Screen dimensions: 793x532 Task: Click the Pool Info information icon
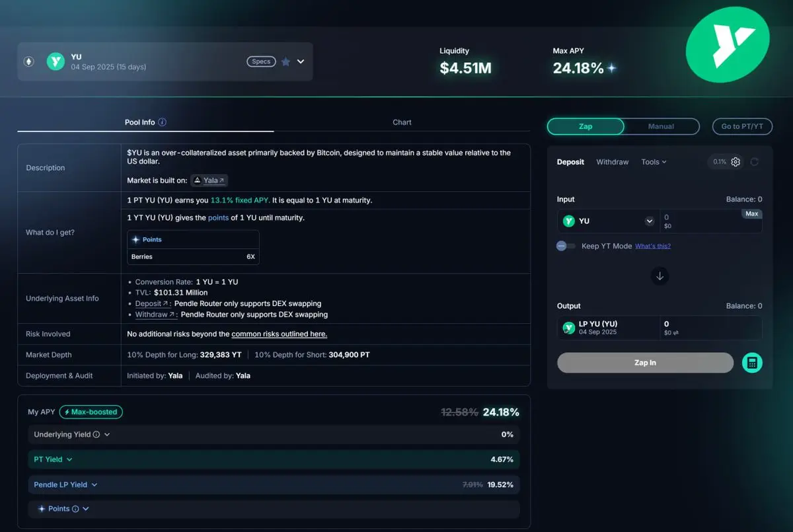pos(163,122)
